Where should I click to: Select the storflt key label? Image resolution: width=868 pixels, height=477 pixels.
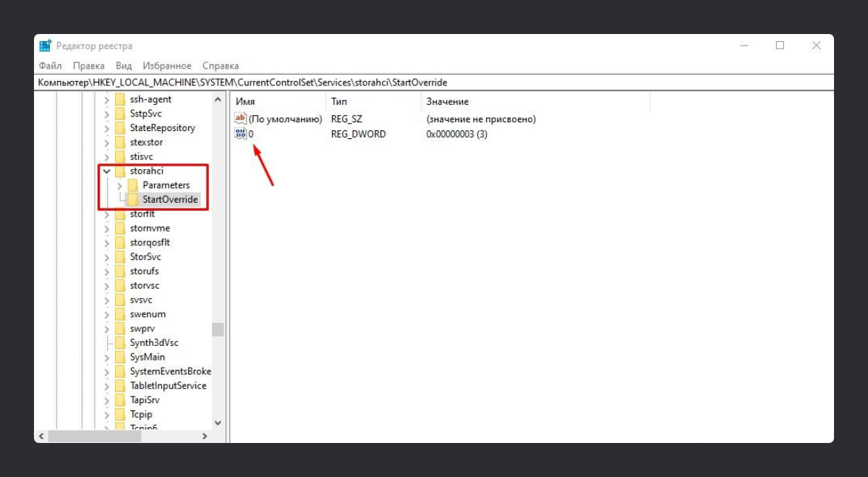[x=142, y=214]
